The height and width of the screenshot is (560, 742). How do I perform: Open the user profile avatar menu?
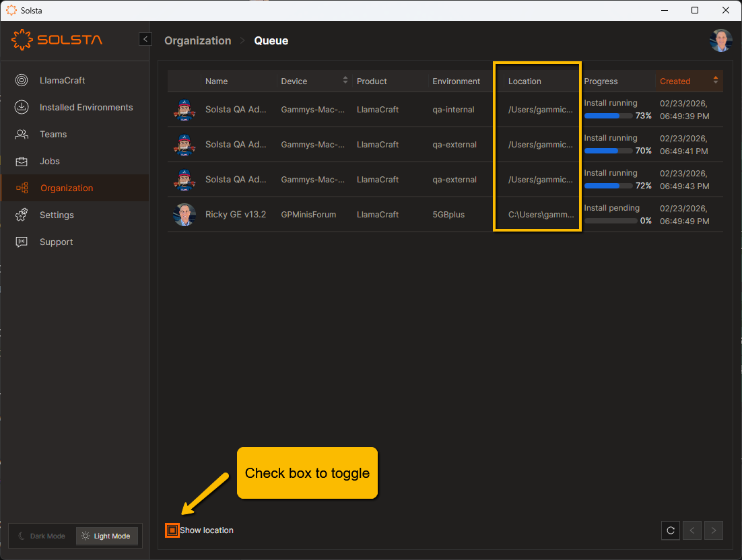point(720,40)
